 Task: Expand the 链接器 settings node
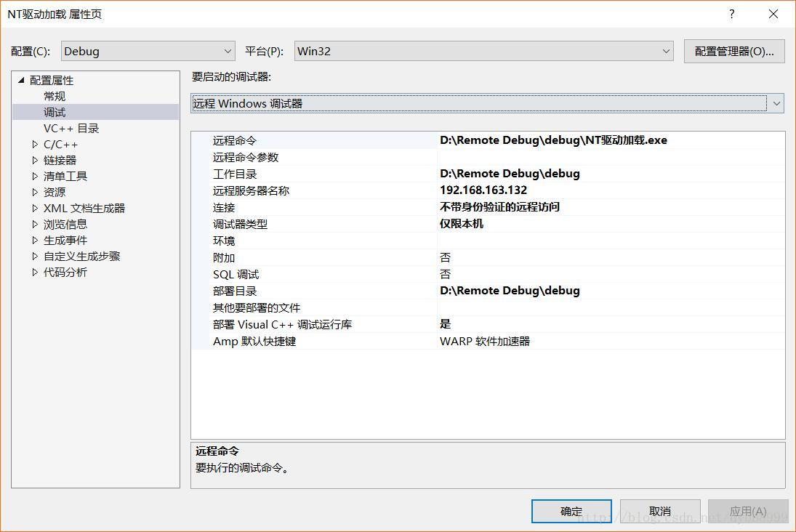34,160
